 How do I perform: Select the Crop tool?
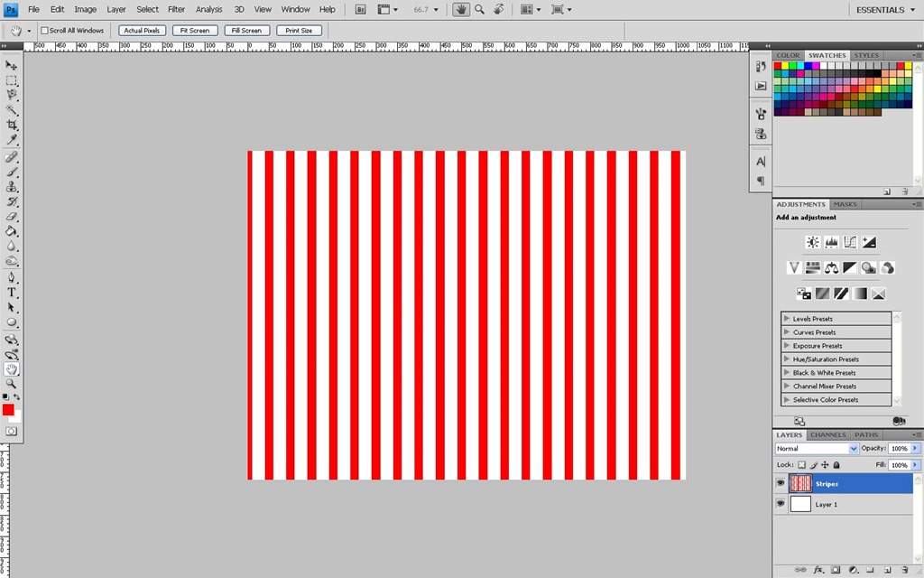(12, 126)
